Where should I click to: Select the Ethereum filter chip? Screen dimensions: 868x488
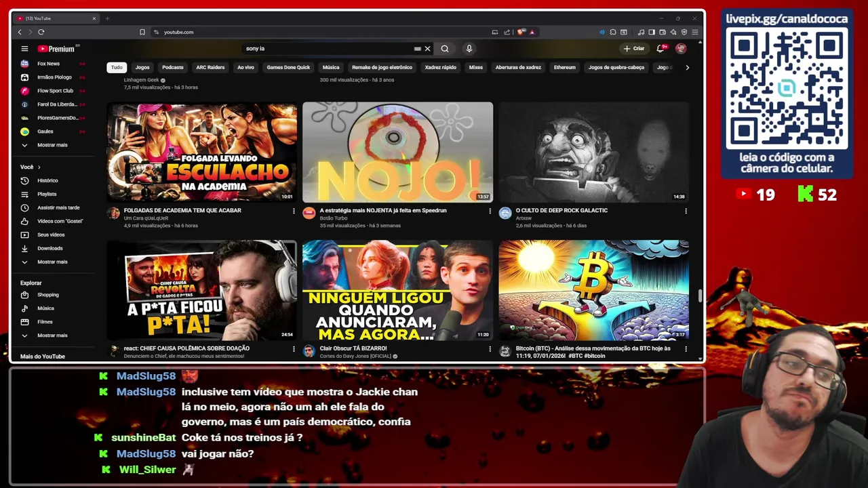[x=564, y=68]
